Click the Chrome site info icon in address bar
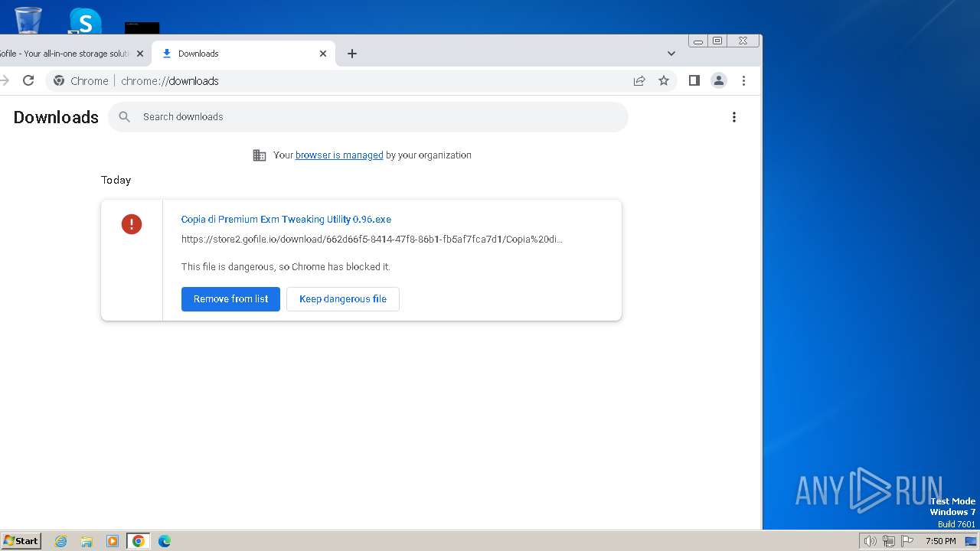The width and height of the screenshot is (980, 551). tap(59, 80)
